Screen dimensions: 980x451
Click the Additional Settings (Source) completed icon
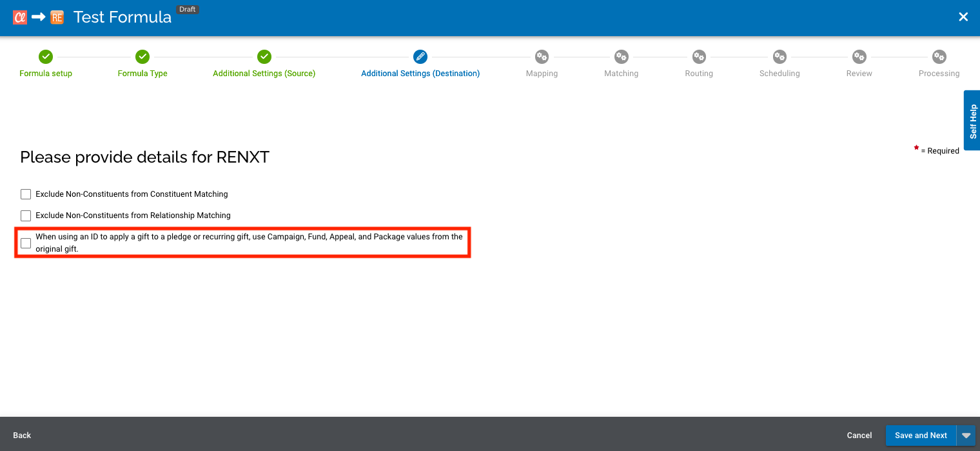point(264,57)
